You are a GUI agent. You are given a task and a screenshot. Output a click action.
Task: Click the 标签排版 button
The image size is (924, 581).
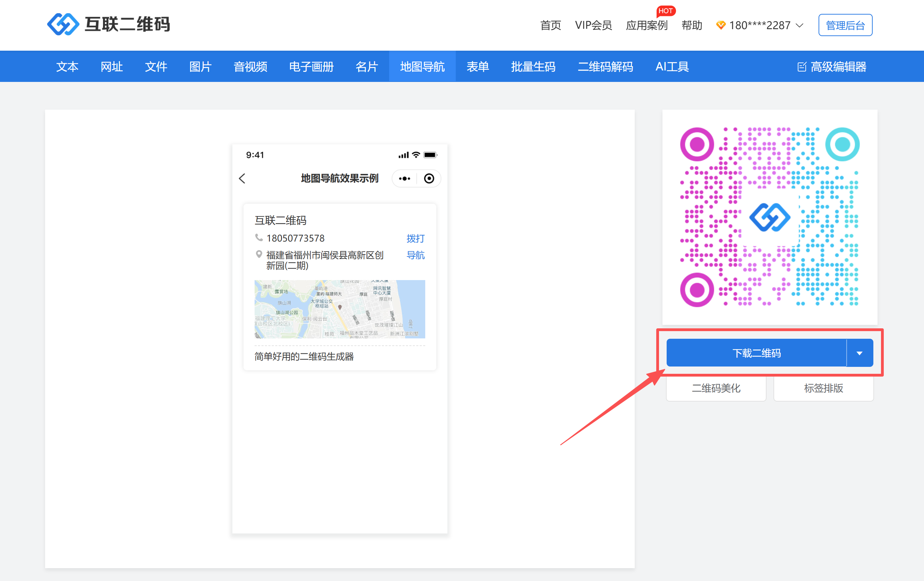823,388
